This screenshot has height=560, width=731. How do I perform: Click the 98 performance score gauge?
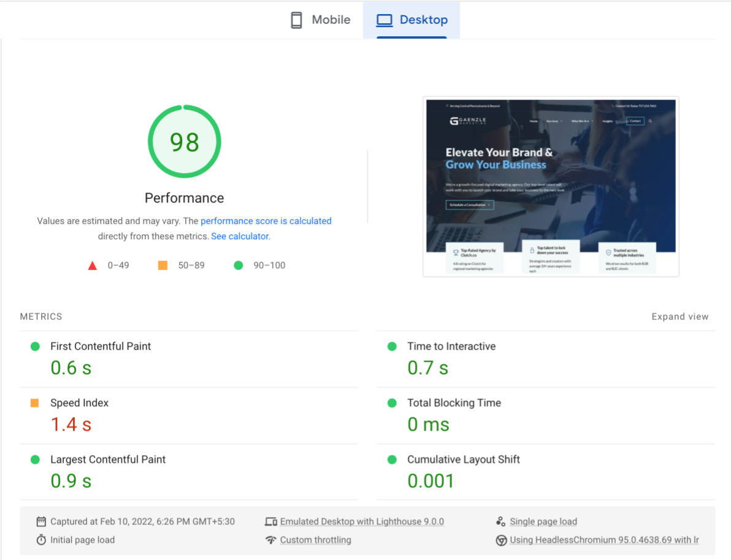coord(185,141)
